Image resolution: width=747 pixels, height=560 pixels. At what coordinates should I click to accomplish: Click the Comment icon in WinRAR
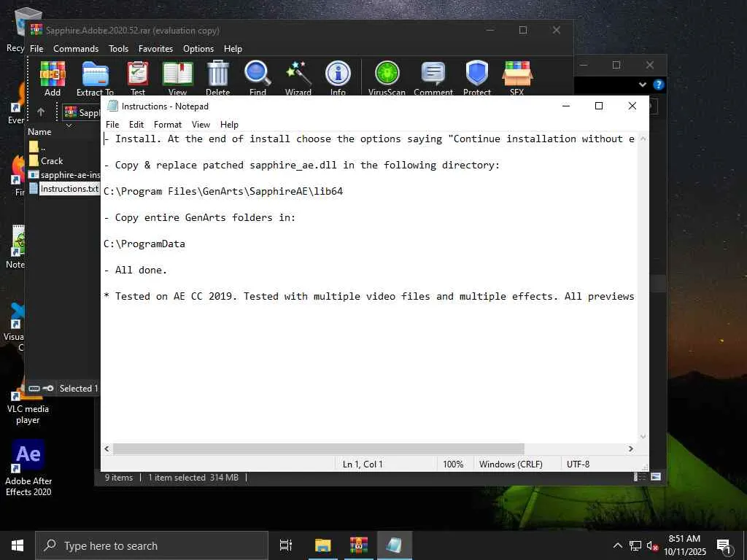(433, 75)
